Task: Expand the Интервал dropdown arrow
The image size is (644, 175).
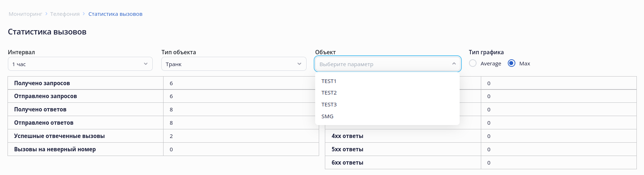Action: (x=146, y=64)
